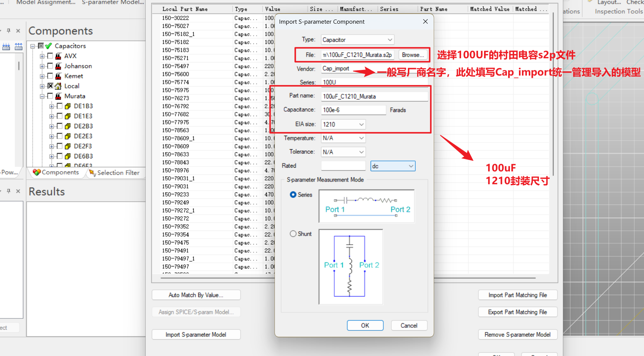This screenshot has height=356, width=644.
Task: Toggle the Johanson checkbox
Action: pyautogui.click(x=50, y=66)
